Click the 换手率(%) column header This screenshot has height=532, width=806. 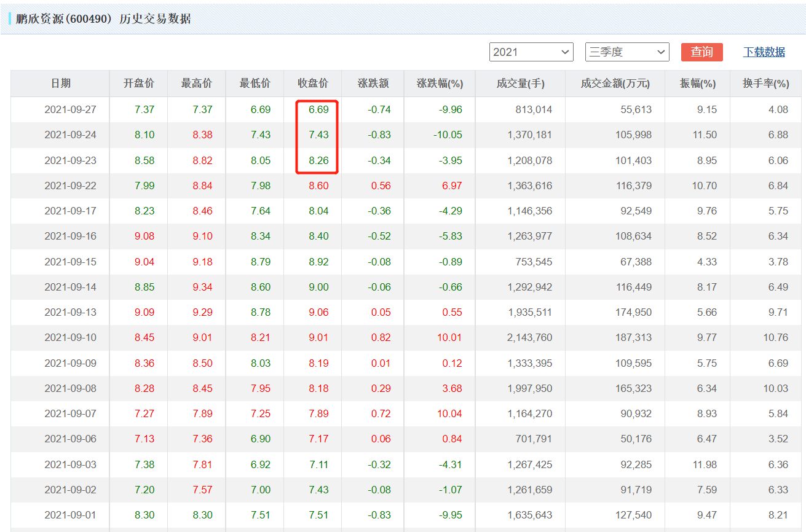click(766, 84)
